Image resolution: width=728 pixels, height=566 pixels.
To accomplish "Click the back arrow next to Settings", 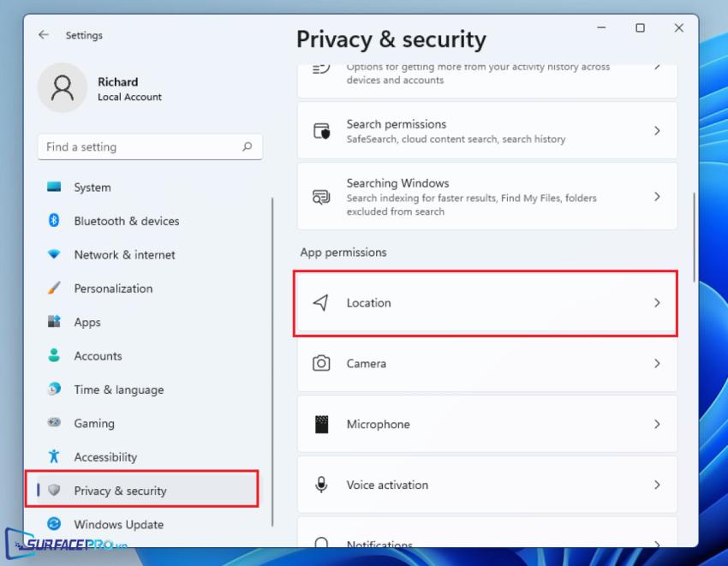I will point(44,35).
